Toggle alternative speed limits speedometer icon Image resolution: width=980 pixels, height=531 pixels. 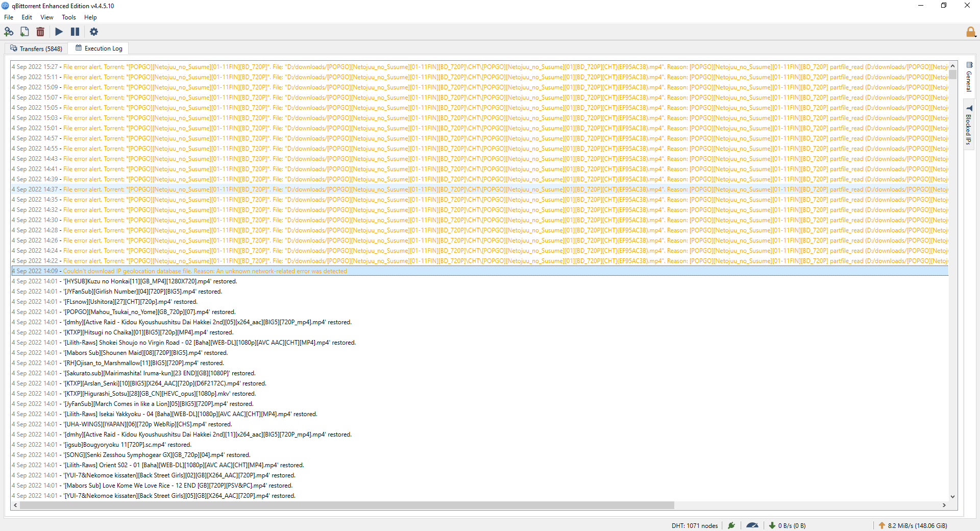pyautogui.click(x=752, y=525)
